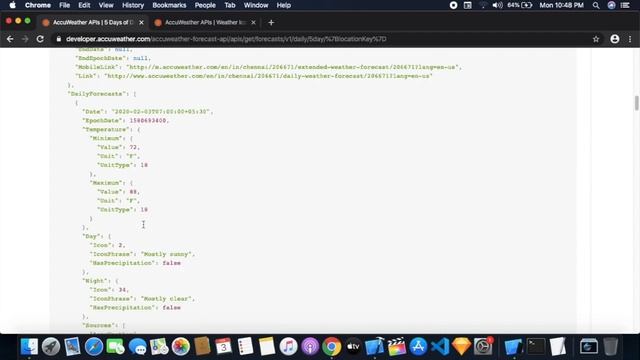This screenshot has height=360, width=640.
Task: Click the Link www.accuweather.com daily forecast URL
Action: pyautogui.click(x=268, y=76)
